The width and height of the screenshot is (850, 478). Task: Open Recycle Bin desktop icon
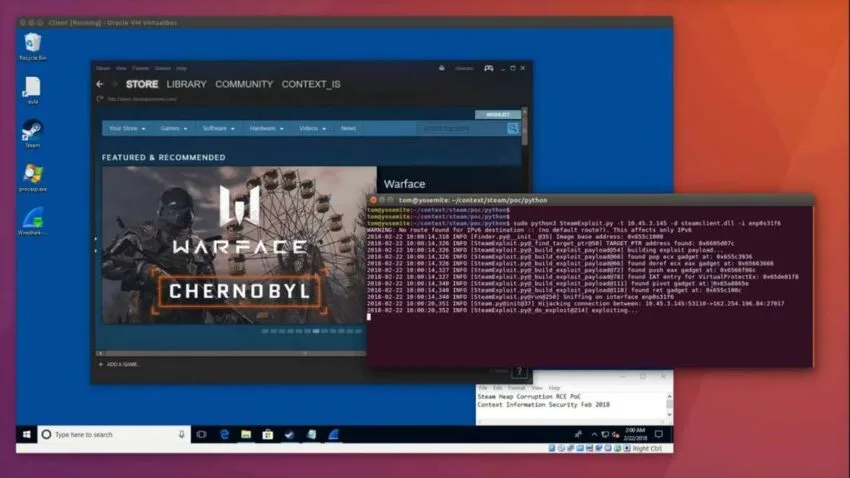(33, 46)
